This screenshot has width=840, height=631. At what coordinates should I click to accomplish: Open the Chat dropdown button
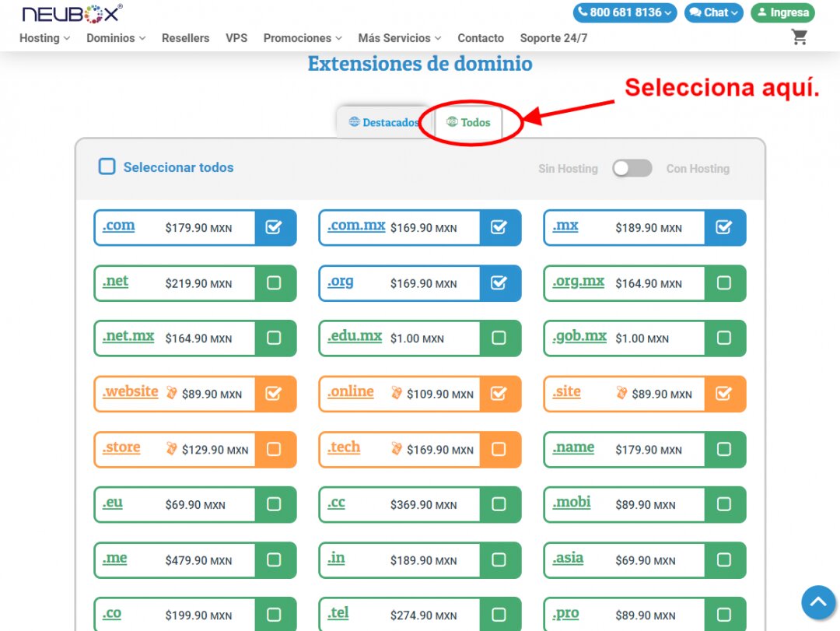pos(713,12)
